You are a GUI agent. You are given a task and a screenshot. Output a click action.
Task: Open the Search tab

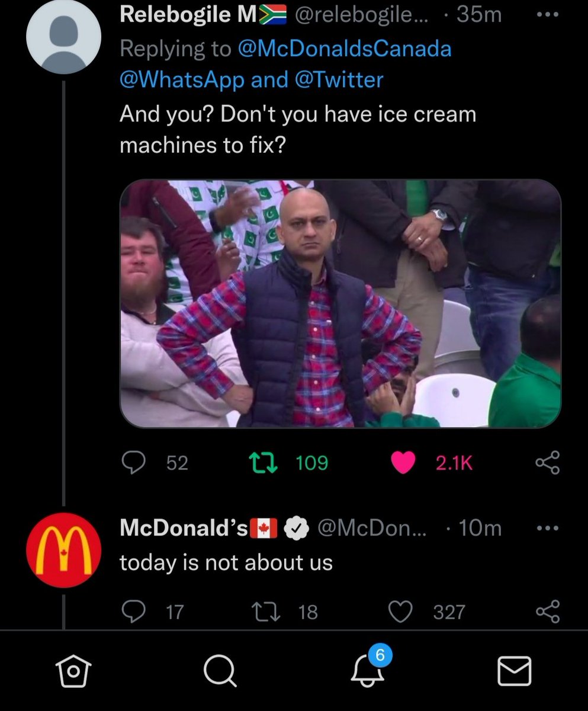click(220, 672)
